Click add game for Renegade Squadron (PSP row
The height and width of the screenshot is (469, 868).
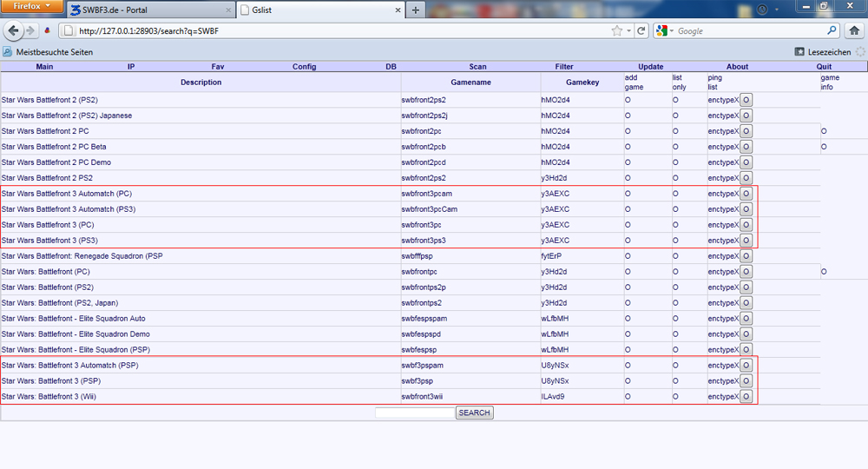click(628, 256)
